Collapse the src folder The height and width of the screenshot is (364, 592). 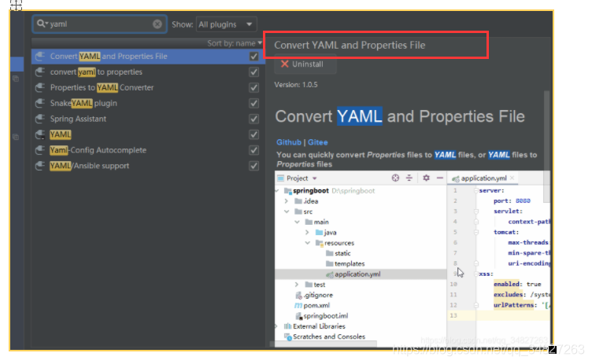coord(287,211)
